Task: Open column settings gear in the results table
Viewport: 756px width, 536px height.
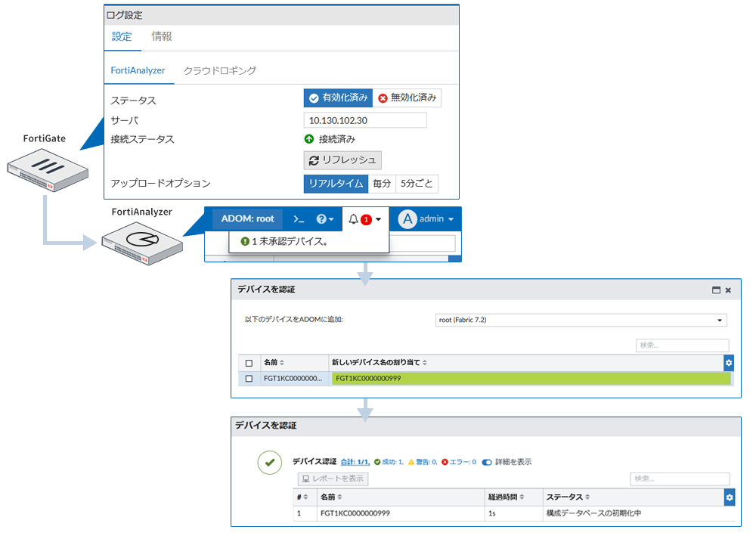Action: 730,497
